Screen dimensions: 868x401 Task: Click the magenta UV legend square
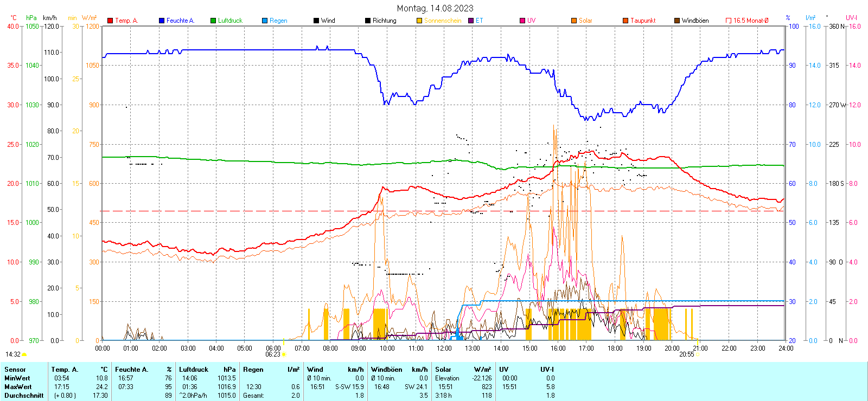click(522, 21)
